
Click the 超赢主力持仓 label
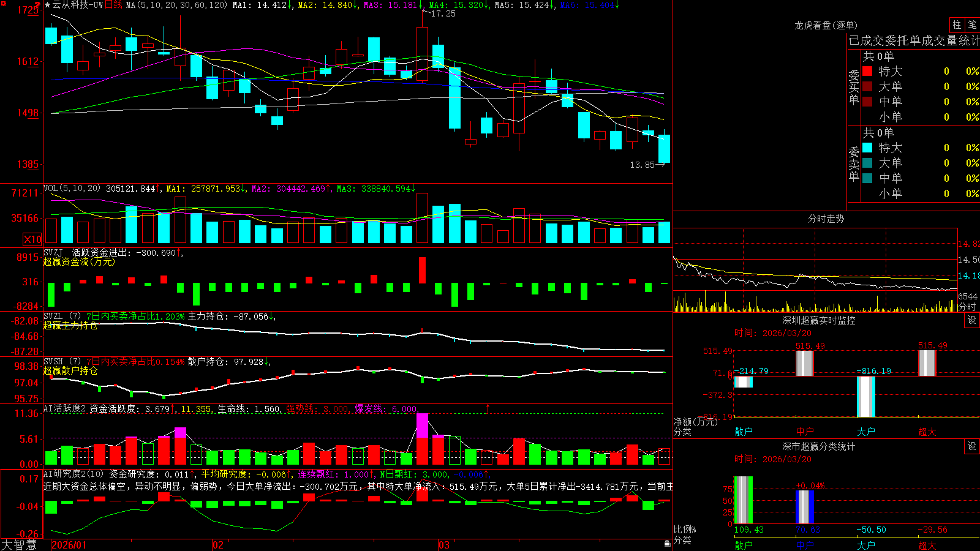[70, 326]
